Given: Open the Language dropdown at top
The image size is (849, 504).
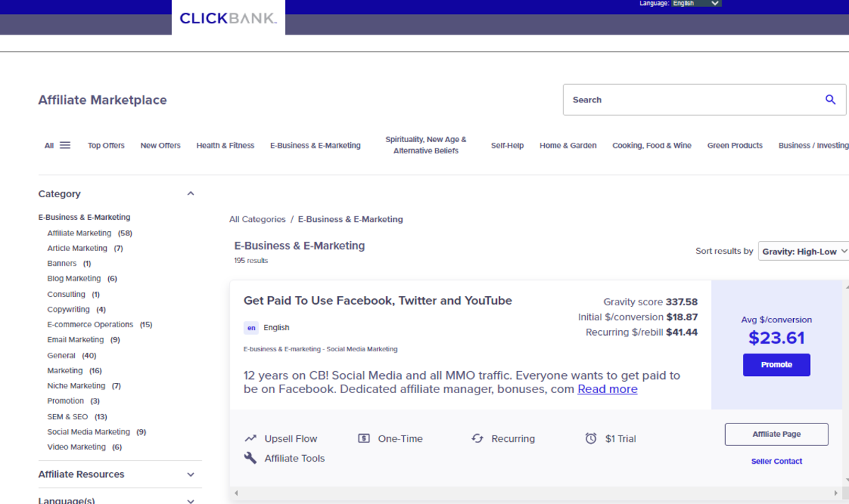Looking at the screenshot, I should 695,4.
